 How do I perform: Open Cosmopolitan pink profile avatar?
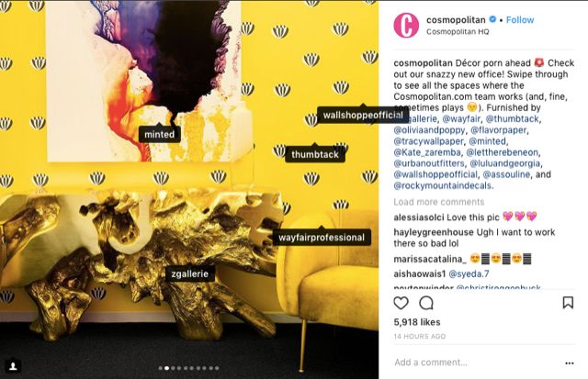406,25
